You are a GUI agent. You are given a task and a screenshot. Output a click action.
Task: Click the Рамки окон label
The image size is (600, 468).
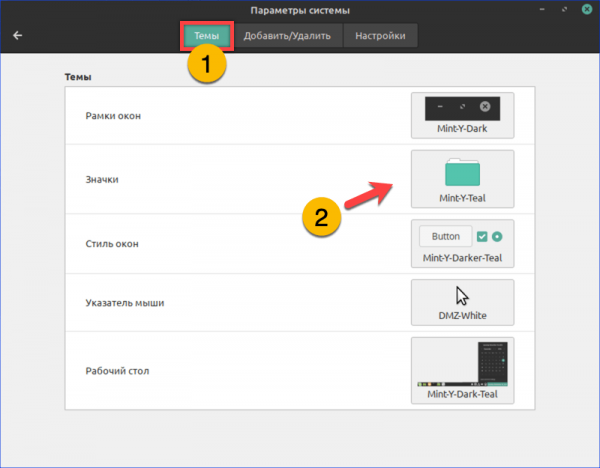tap(113, 116)
